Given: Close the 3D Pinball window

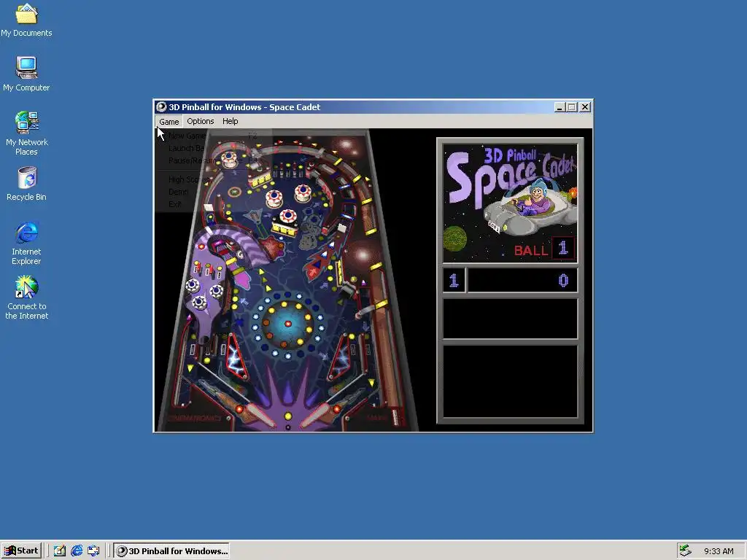Looking at the screenshot, I should [x=585, y=107].
